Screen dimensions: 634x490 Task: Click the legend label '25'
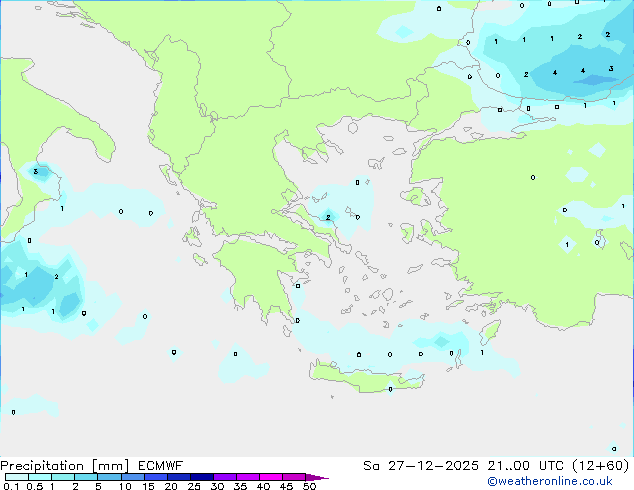pos(194,486)
